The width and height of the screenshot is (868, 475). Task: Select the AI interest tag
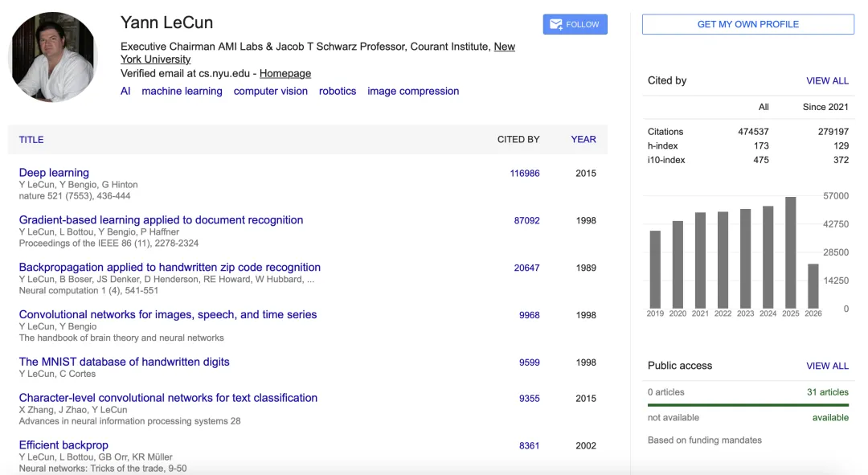(x=125, y=92)
